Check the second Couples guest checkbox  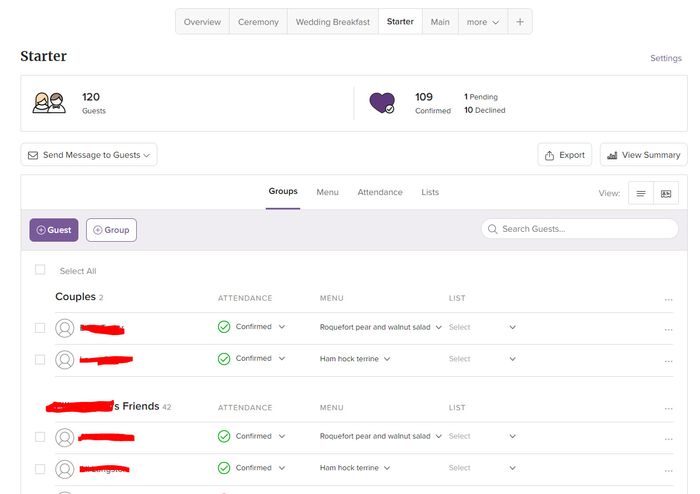click(x=40, y=359)
